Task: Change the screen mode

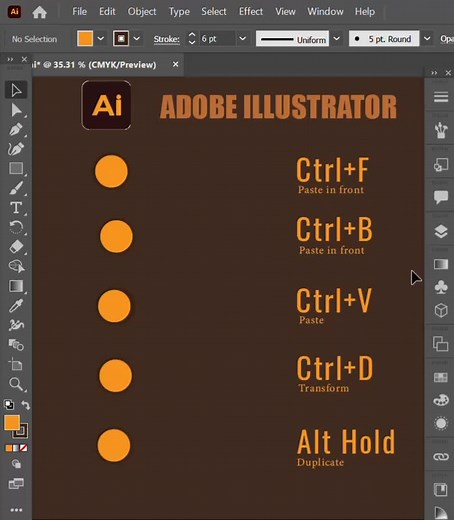Action: click(x=16, y=483)
